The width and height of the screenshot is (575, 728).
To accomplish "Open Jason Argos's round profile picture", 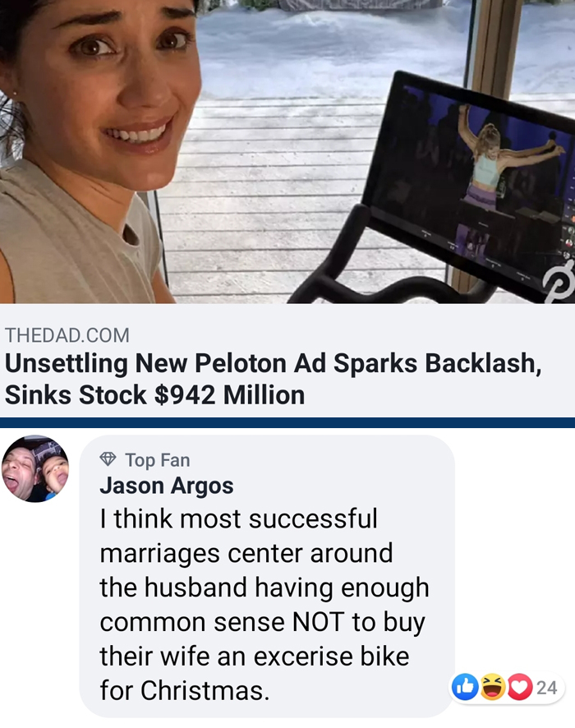I will click(35, 469).
